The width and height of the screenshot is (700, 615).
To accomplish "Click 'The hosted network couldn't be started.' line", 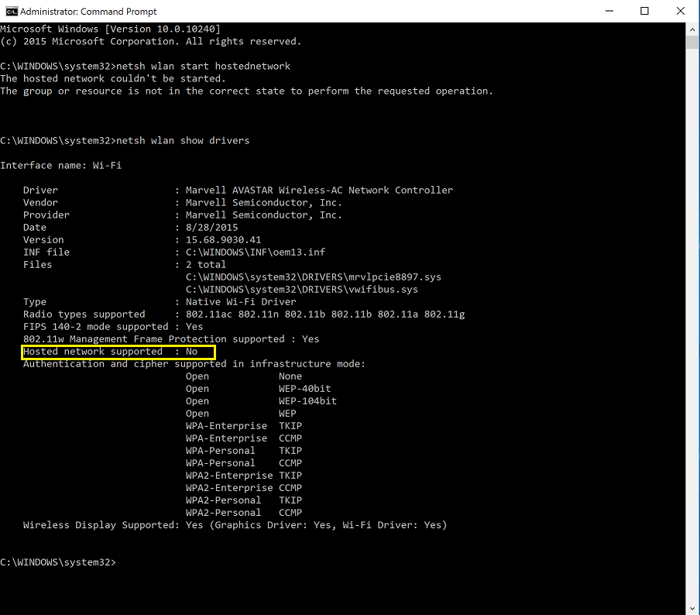I will point(113,78).
